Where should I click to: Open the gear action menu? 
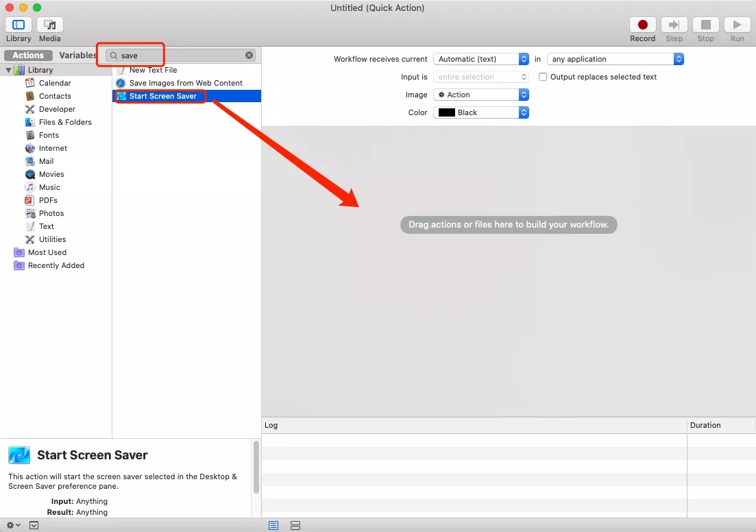tap(13, 525)
